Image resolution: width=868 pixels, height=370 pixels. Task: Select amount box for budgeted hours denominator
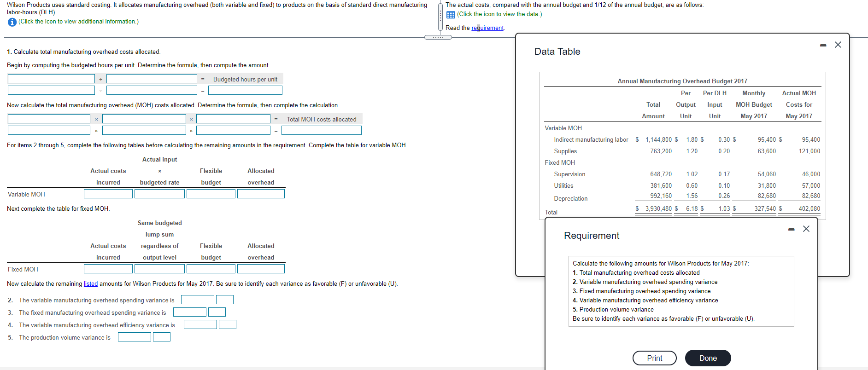point(152,90)
